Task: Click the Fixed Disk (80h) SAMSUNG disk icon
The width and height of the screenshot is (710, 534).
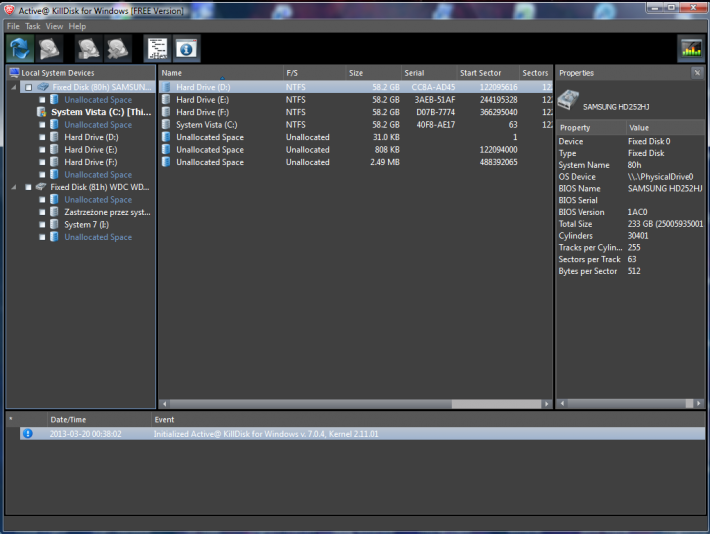Action: coord(43,87)
